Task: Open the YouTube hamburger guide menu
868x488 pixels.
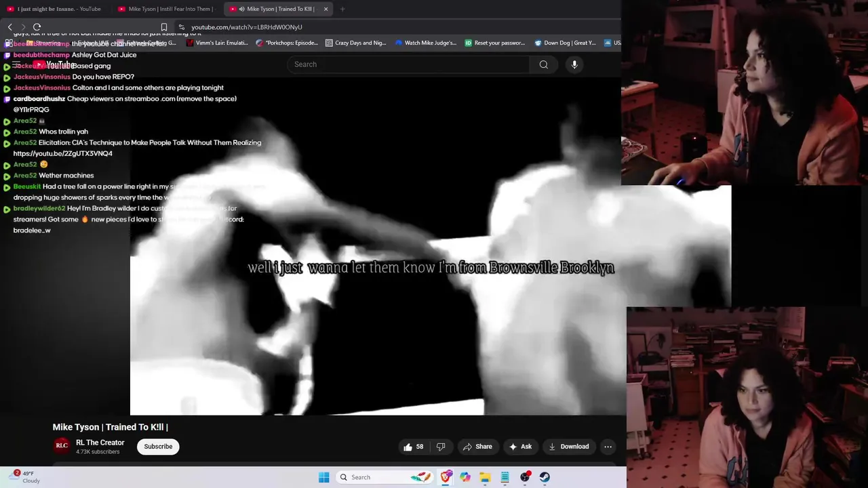Action: 16,65
